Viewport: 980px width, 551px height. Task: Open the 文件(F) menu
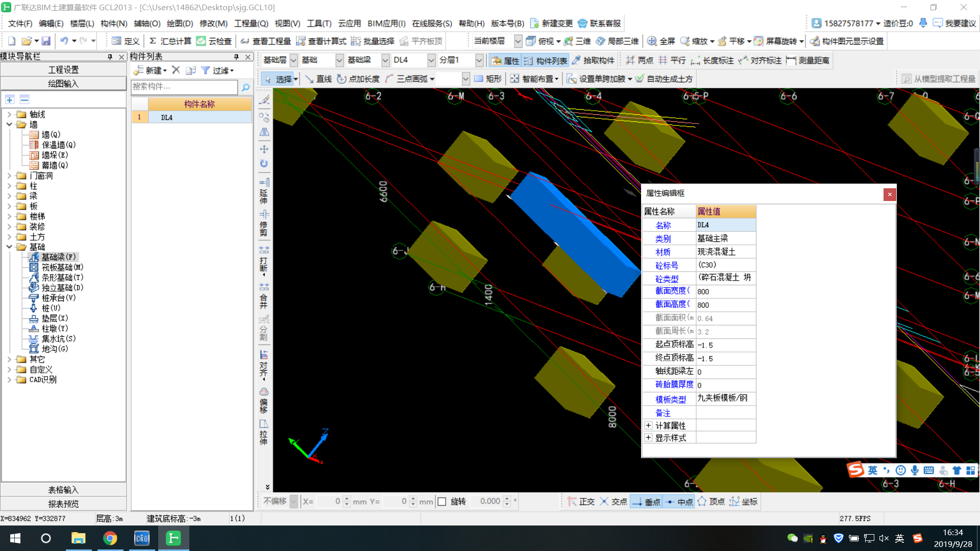tap(20, 23)
